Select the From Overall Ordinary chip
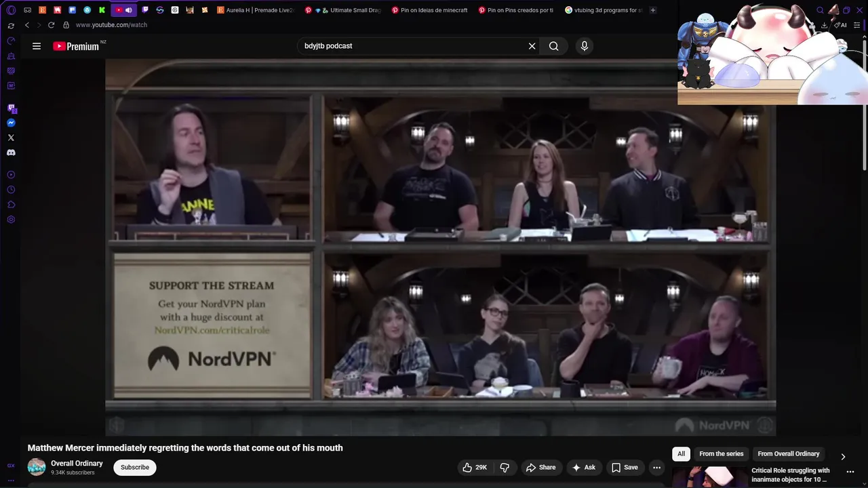 [789, 454]
